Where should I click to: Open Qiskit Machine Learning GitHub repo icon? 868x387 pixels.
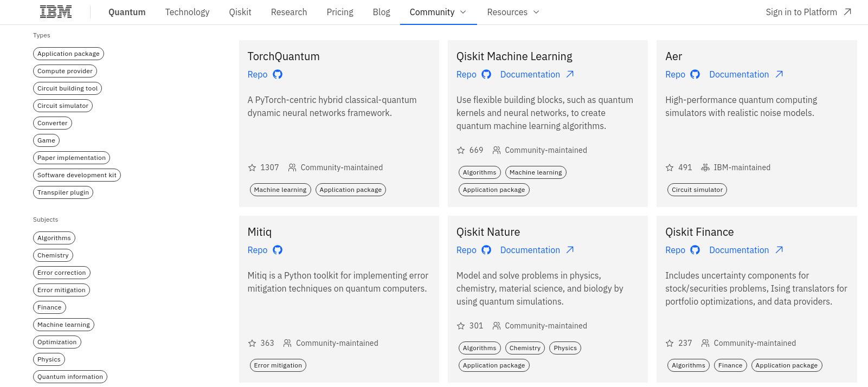(486, 74)
